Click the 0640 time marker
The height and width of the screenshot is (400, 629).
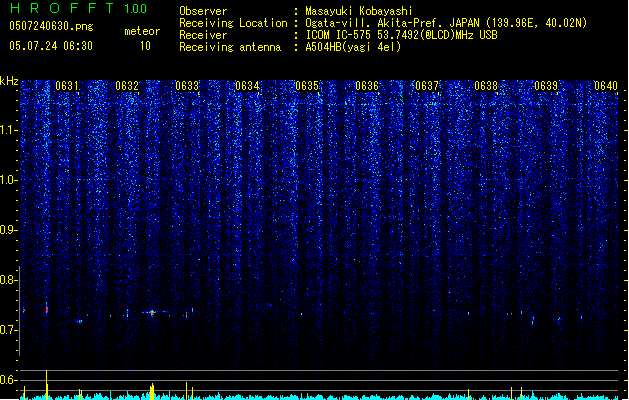606,86
